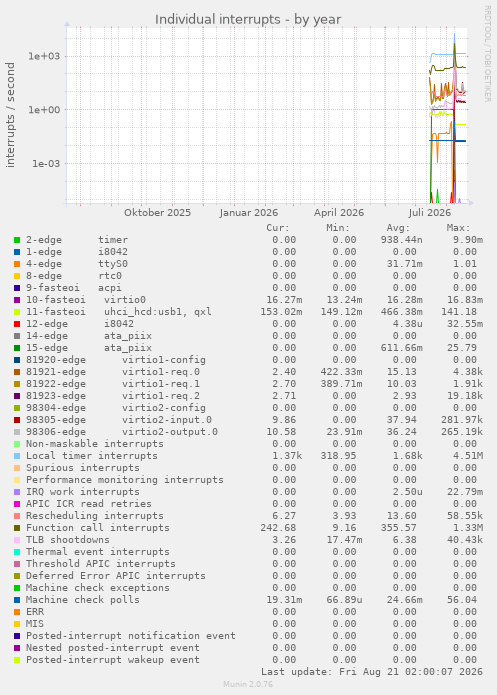Click the Max column header
This screenshot has height=695, width=497.
tap(458, 228)
